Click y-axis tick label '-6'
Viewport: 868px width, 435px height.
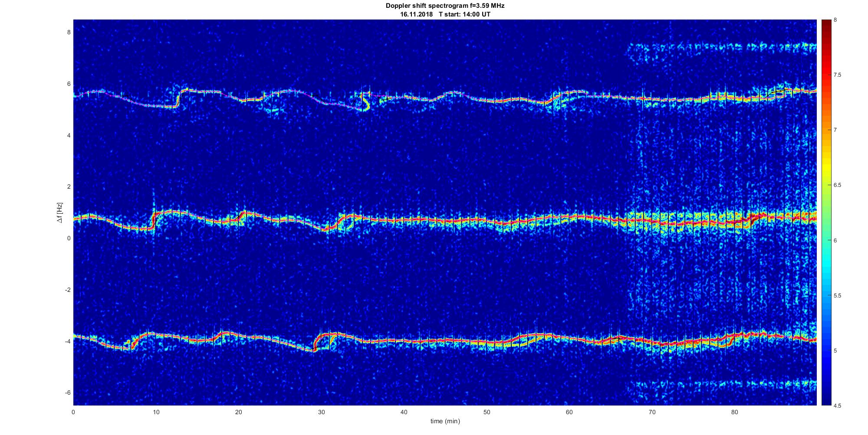point(68,392)
